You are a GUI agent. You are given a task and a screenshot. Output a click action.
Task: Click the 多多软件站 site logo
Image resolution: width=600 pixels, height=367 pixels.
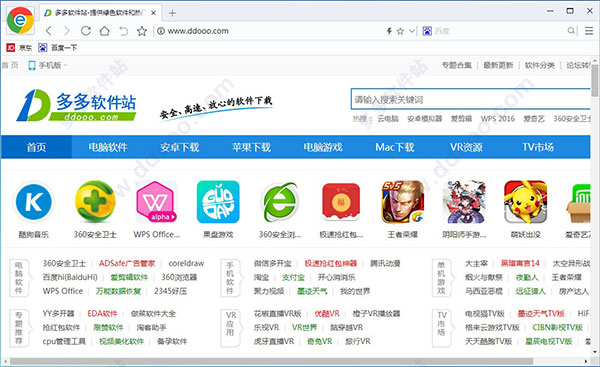(76, 105)
